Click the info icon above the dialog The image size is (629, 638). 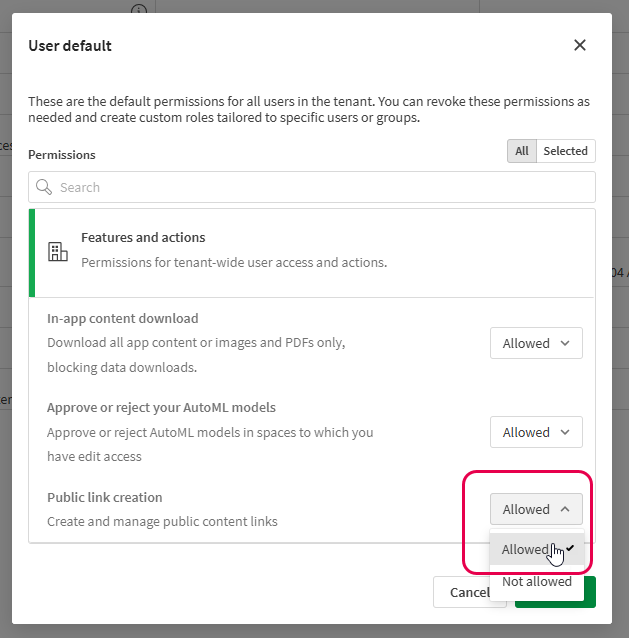pos(138,9)
